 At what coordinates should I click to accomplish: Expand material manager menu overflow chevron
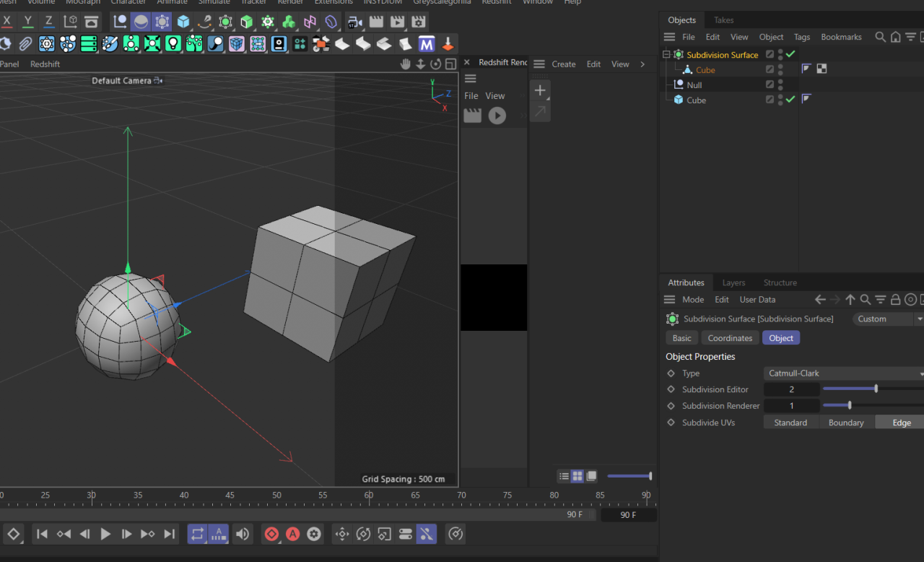(642, 64)
